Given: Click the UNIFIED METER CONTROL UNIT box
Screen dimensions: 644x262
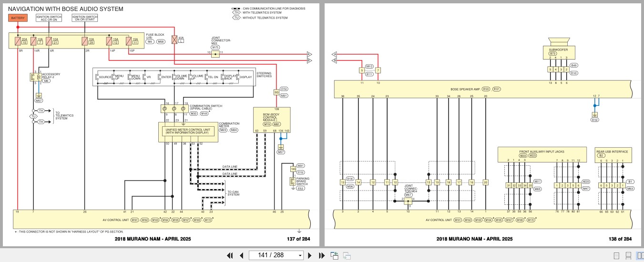Looking at the screenshot, I should coord(188,131).
